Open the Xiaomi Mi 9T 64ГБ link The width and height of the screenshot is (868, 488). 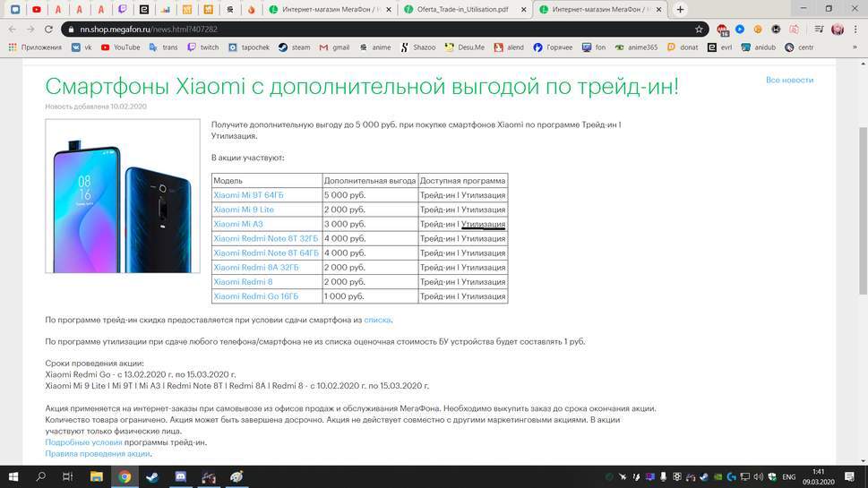248,195
